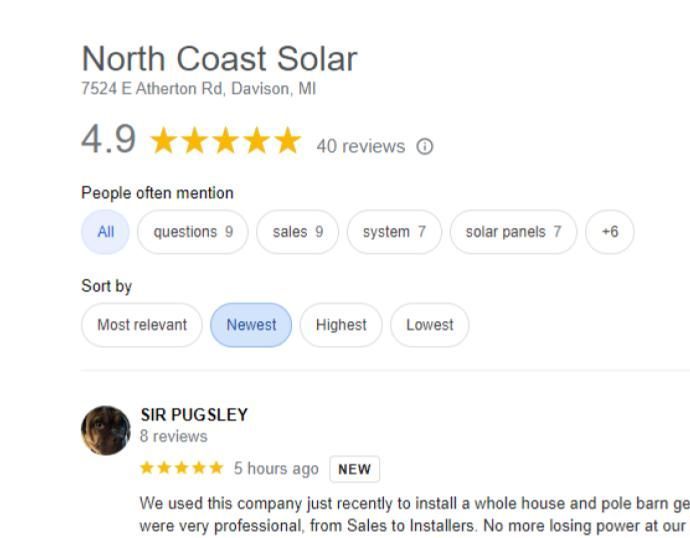Sort reviews by Highest rating
The image size is (690, 538).
341,325
